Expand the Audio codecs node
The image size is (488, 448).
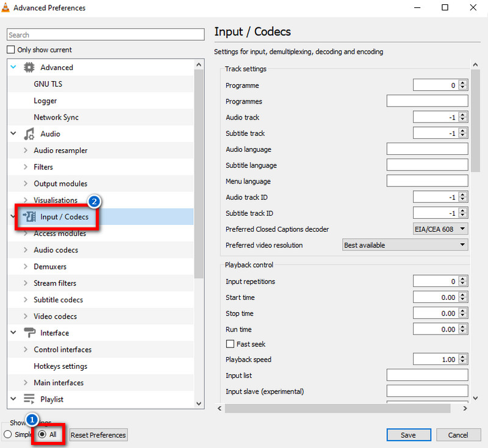[x=26, y=250]
